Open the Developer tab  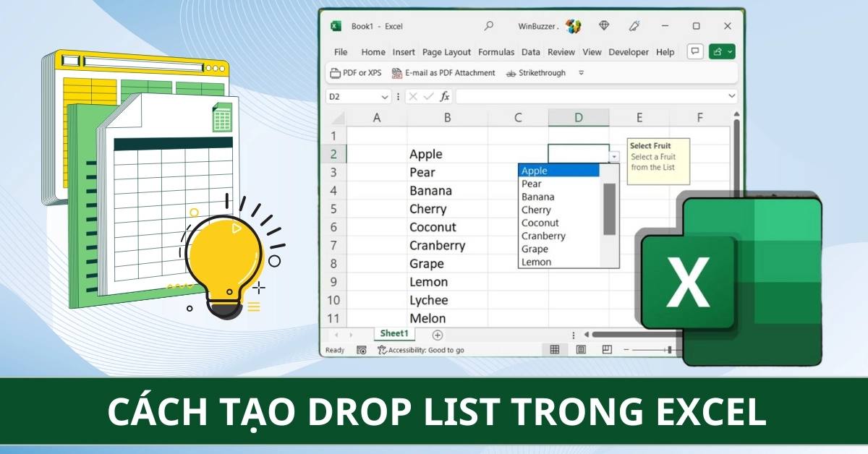(x=629, y=52)
